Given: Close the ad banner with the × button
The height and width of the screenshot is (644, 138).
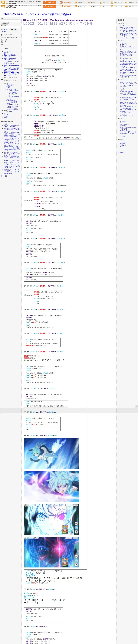Looking at the screenshot, I should pyautogui.click(x=136, y=406).
